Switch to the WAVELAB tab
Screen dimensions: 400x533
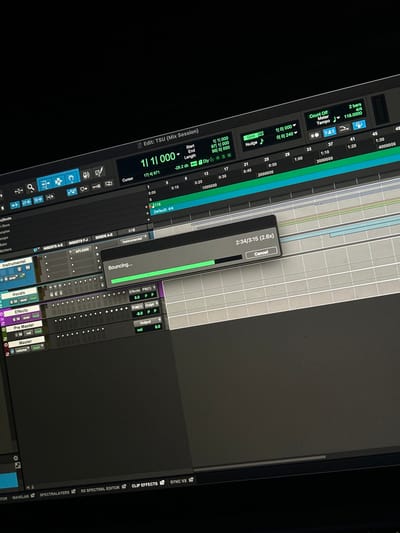[x=21, y=498]
